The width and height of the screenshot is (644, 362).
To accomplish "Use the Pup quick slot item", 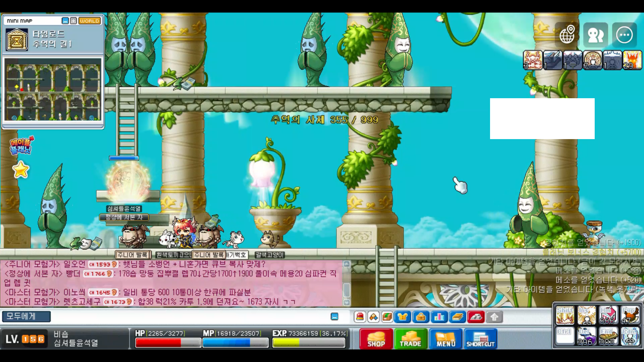I will [x=630, y=315].
